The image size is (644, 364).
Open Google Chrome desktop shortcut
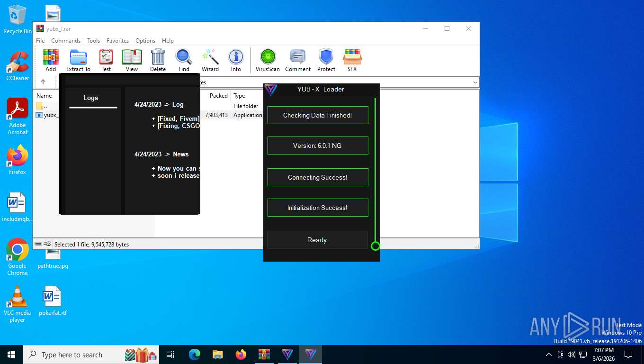18,257
